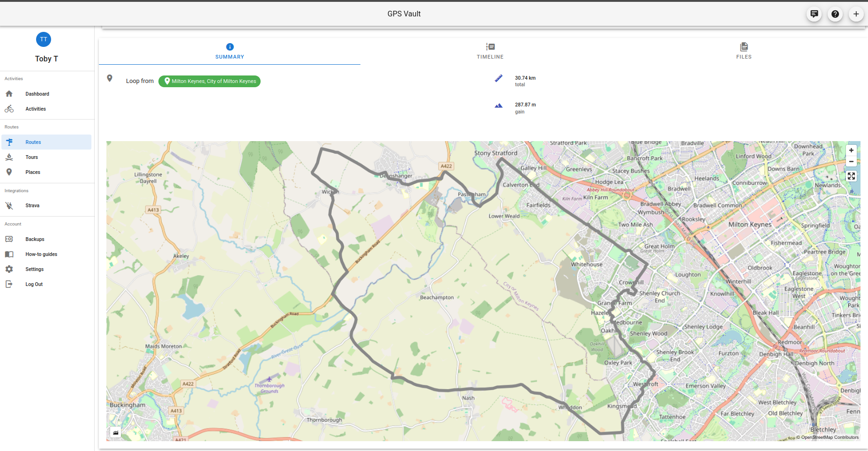868x451 pixels.
Task: Open How-to guides page
Action: point(46,254)
